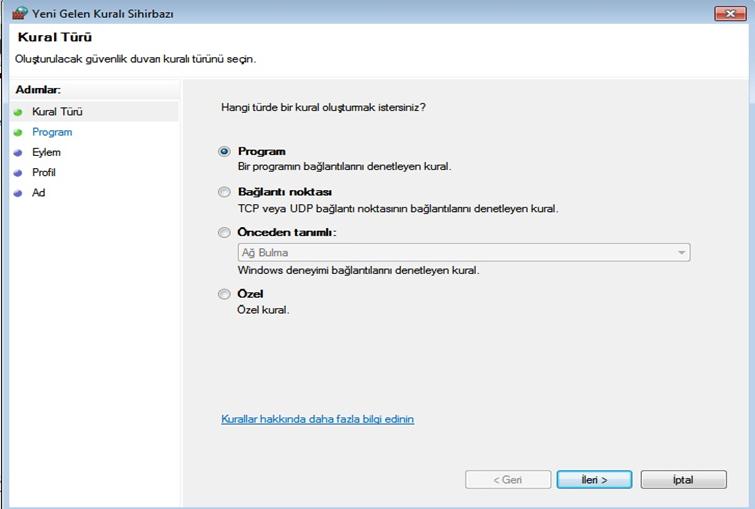Go to the Eylem step in sidebar
Screen dimensions: 755x509
[x=46, y=152]
